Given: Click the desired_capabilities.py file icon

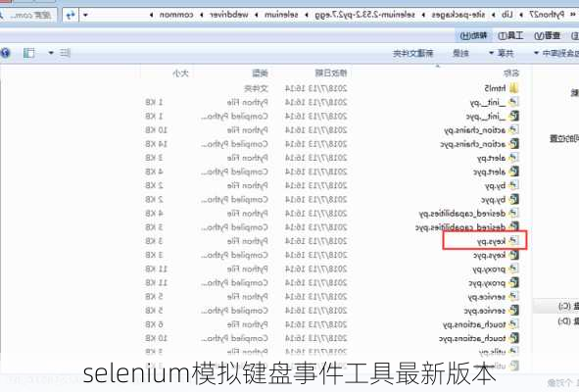Looking at the screenshot, I should [x=513, y=214].
